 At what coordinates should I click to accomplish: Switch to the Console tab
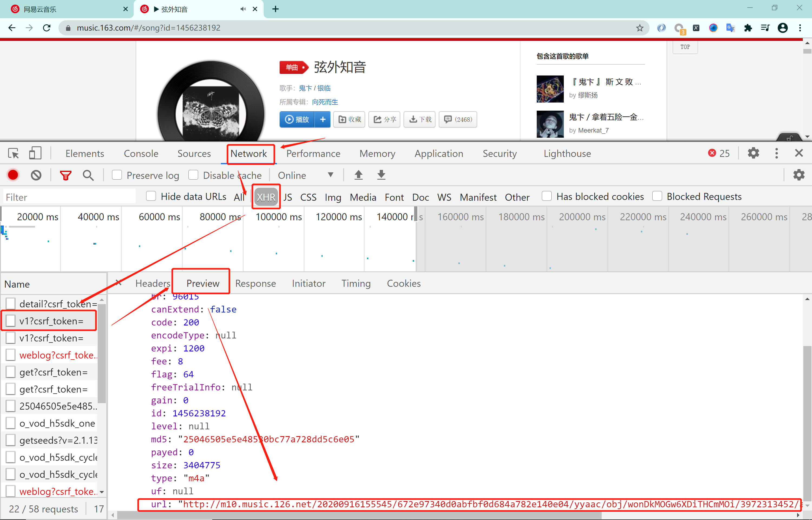pyautogui.click(x=141, y=154)
